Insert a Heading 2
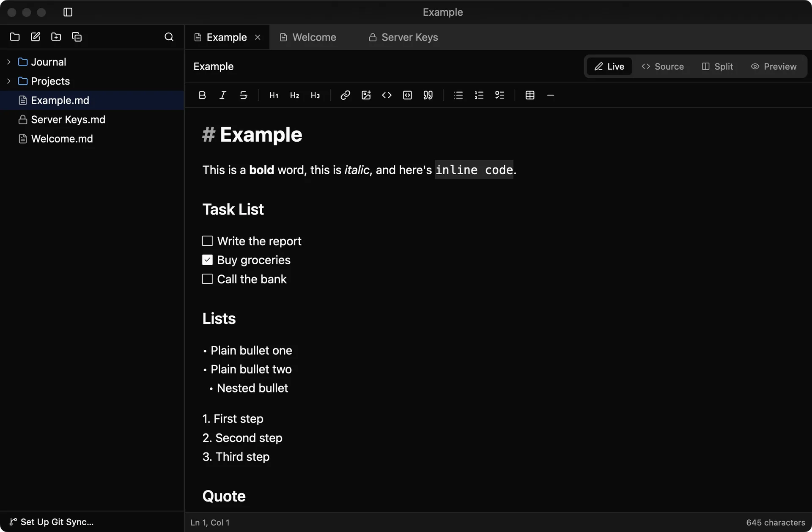Image resolution: width=812 pixels, height=532 pixels. click(294, 95)
